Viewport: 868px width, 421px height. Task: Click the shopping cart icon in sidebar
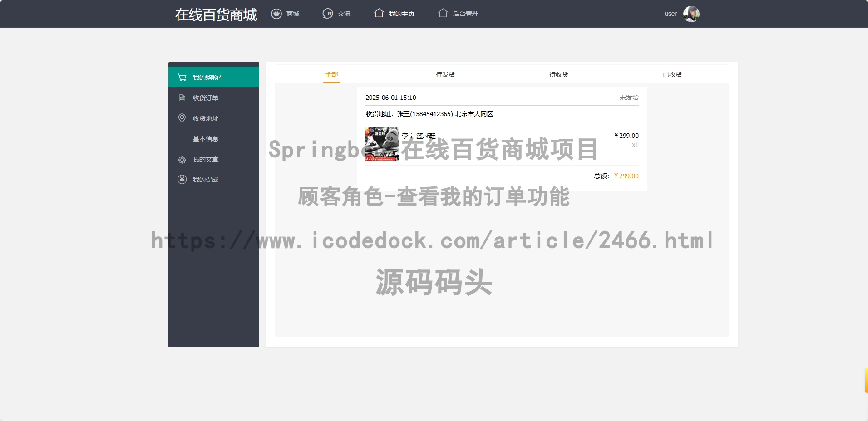point(182,78)
